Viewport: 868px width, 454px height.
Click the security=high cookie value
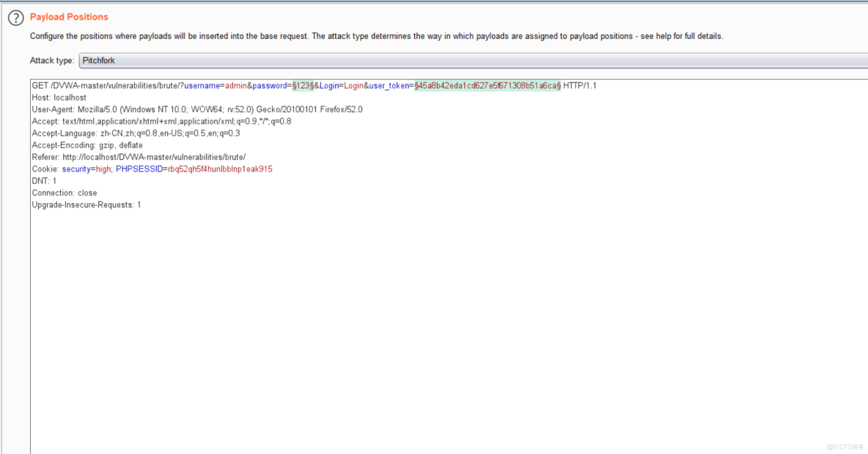tap(103, 169)
